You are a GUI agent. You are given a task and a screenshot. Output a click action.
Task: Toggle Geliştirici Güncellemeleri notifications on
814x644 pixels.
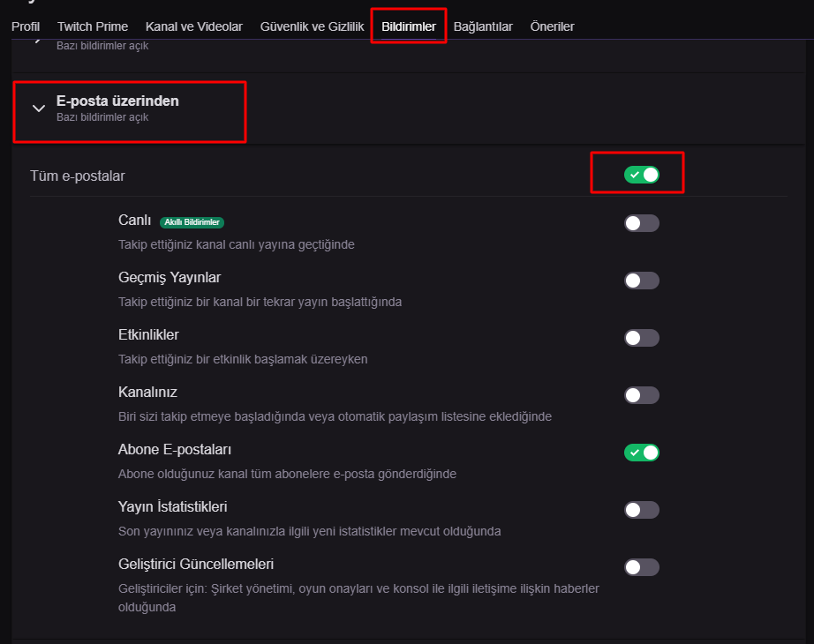tap(642, 567)
